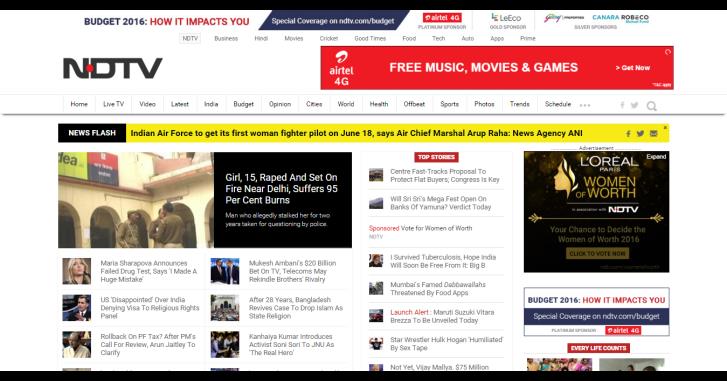Click the Click To Vote Now button

pyautogui.click(x=598, y=254)
